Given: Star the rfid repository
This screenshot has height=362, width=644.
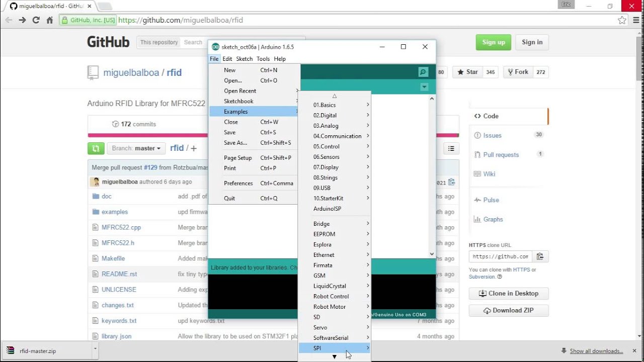Looking at the screenshot, I should click(x=467, y=72).
